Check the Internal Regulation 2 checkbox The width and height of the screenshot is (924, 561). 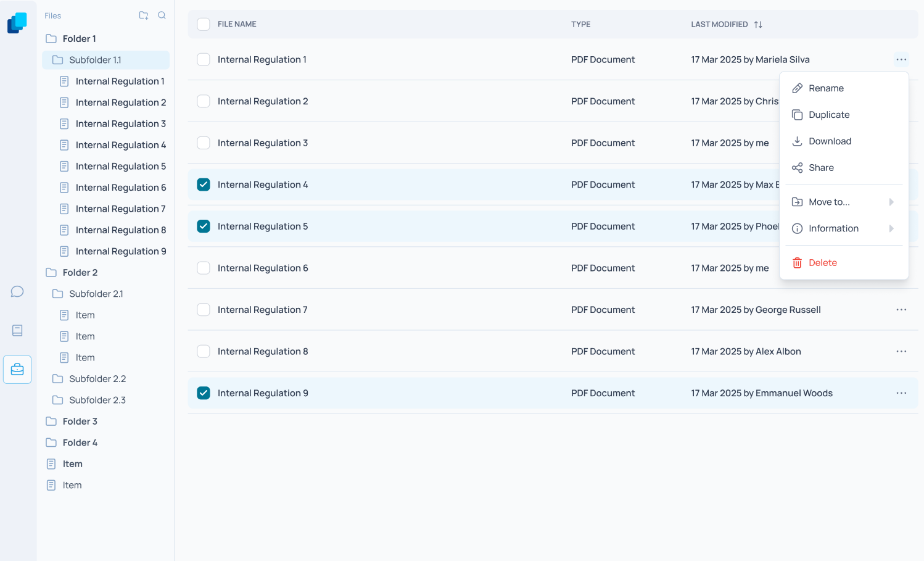point(204,101)
